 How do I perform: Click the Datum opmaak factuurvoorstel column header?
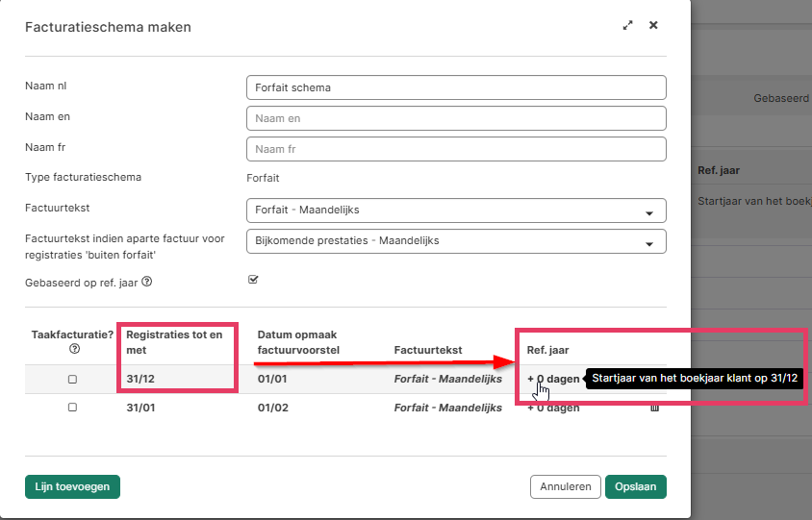coord(298,342)
